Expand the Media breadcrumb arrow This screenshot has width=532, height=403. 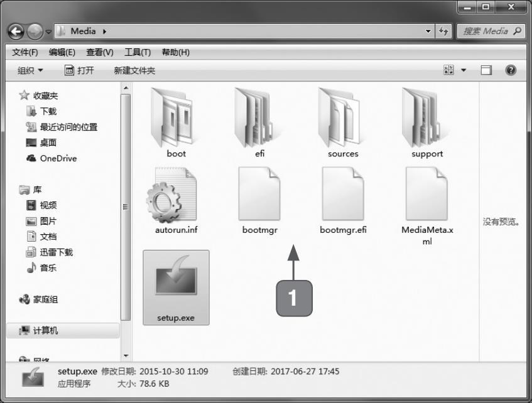104,31
